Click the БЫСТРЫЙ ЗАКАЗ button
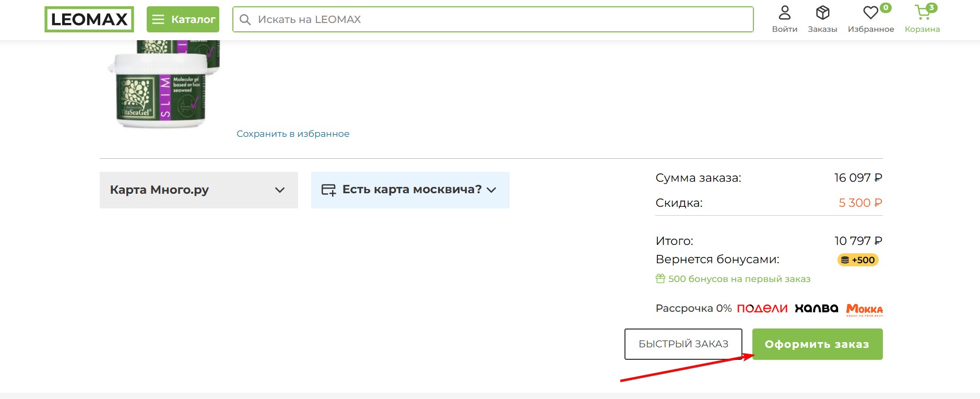Viewport: 980px width, 399px height. tap(683, 344)
